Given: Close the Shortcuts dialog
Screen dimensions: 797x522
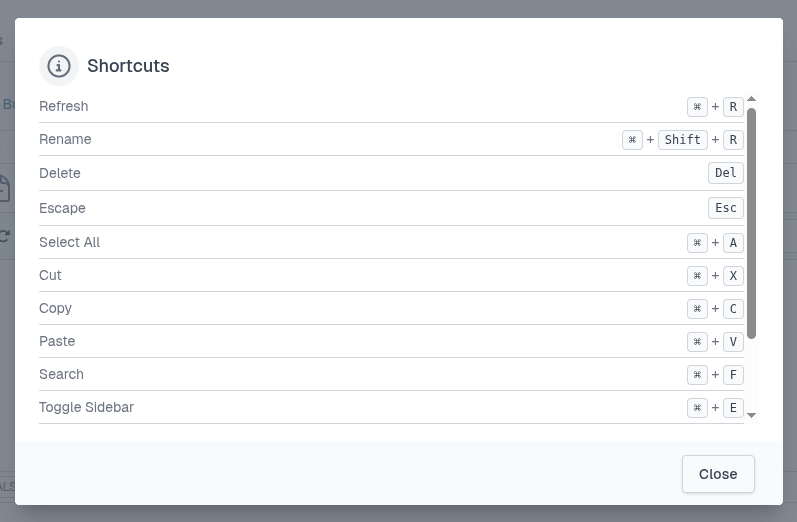Looking at the screenshot, I should point(718,474).
